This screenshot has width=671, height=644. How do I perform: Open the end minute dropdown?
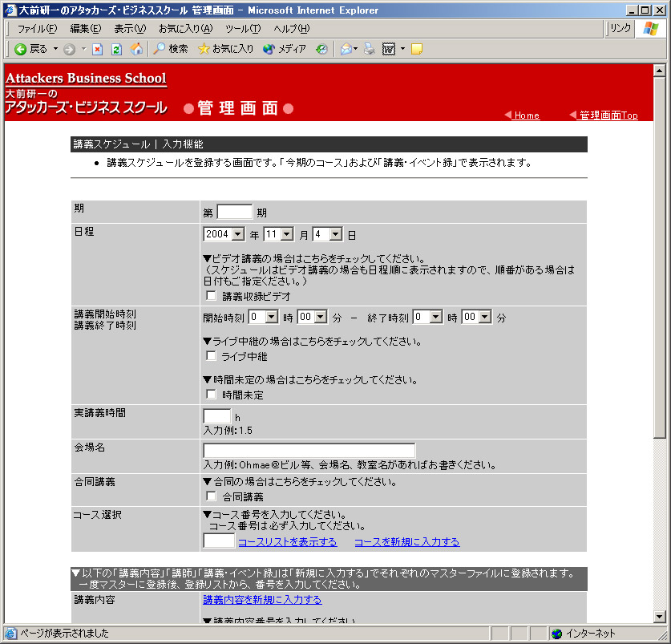point(477,317)
